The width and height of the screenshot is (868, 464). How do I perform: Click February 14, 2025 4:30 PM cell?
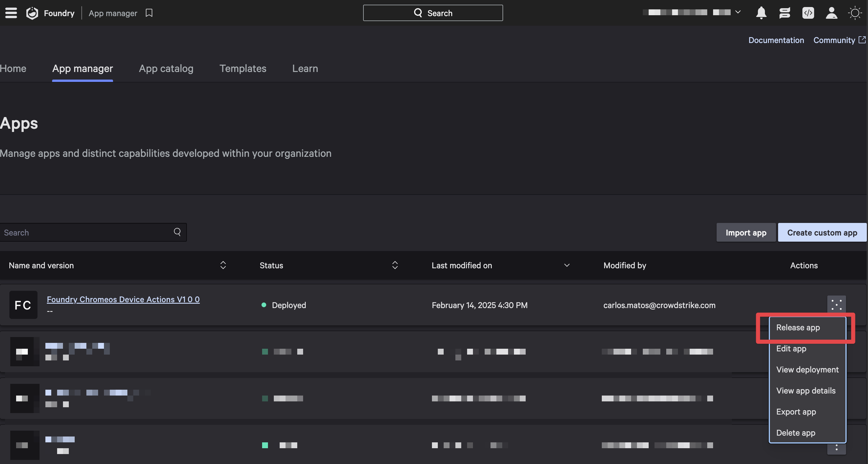[x=479, y=305]
